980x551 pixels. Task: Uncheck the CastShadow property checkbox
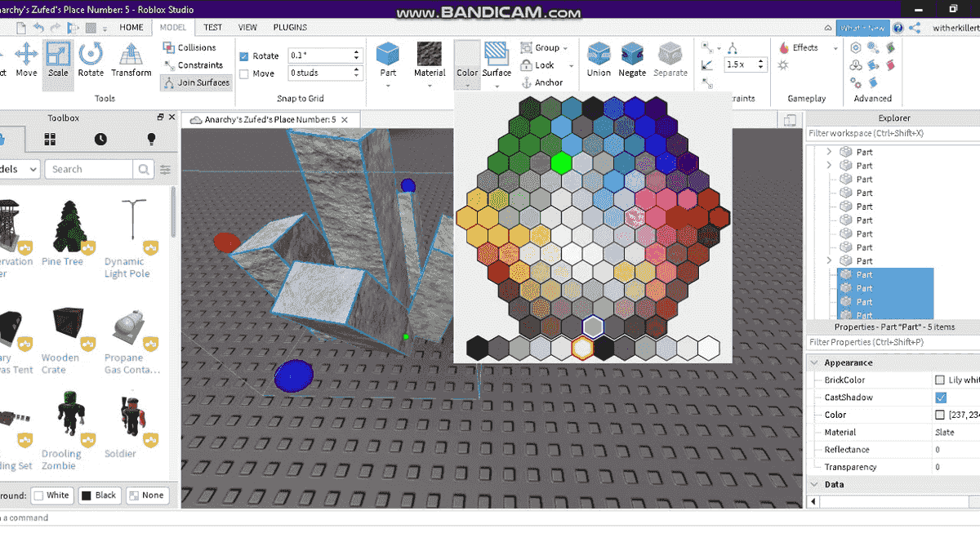(x=941, y=397)
